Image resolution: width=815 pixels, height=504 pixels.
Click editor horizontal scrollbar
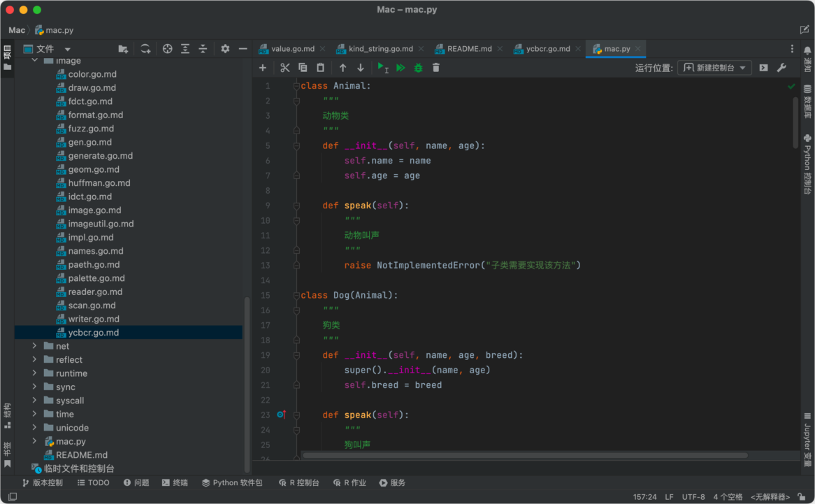click(x=525, y=455)
